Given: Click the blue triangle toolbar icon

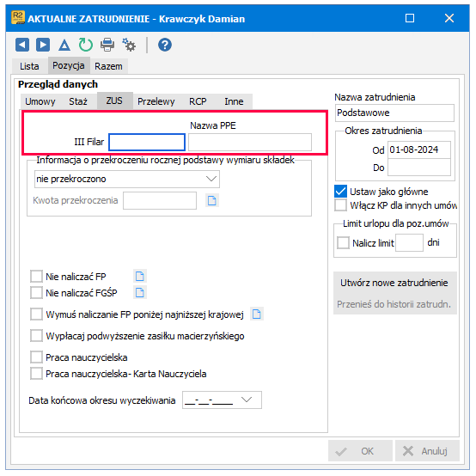Looking at the screenshot, I should coord(64,46).
